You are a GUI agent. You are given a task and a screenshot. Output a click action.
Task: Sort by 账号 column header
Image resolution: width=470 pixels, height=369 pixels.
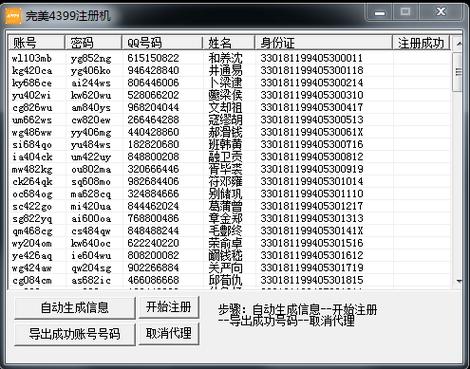(x=36, y=43)
